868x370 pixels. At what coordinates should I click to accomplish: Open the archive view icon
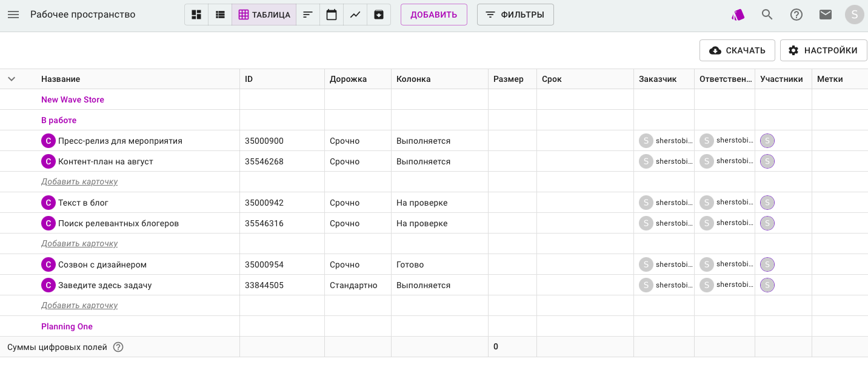point(379,15)
